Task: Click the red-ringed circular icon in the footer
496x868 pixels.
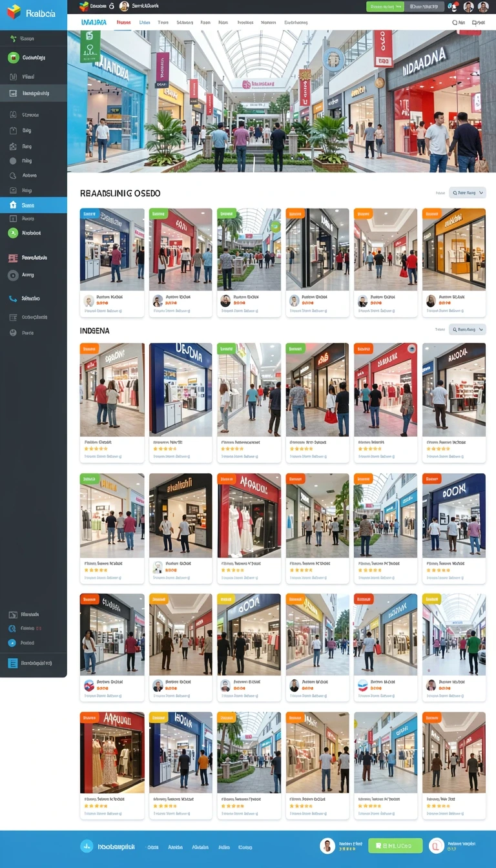Action: click(437, 846)
